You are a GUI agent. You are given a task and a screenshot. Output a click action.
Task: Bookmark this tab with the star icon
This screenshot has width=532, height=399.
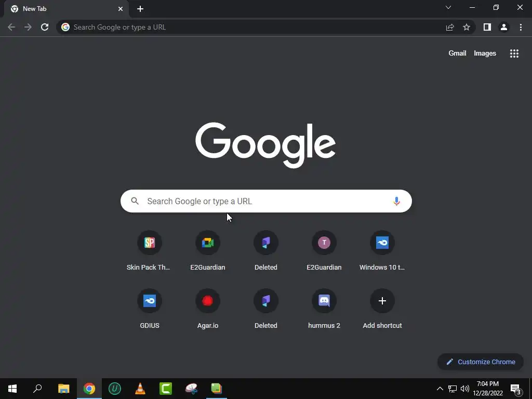(x=467, y=27)
